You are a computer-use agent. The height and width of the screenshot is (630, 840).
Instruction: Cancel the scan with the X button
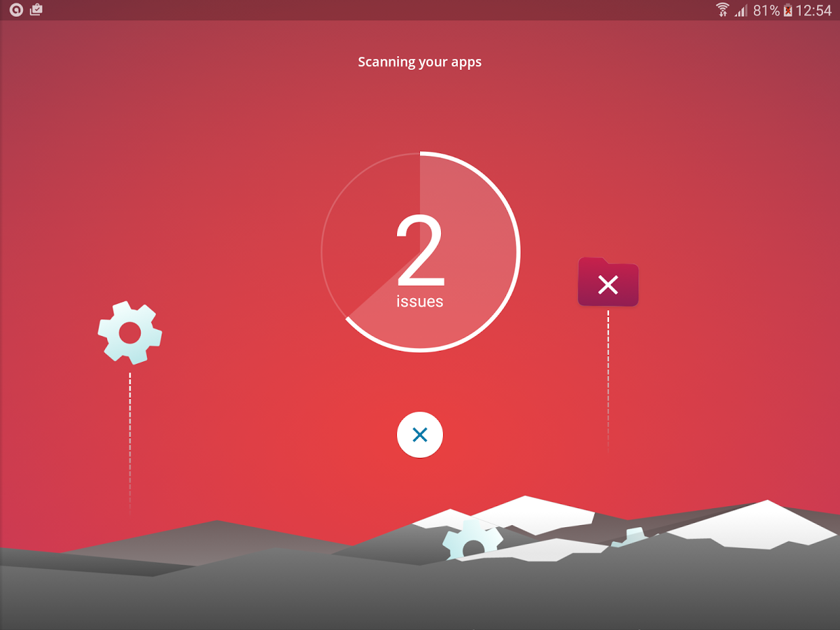(420, 435)
